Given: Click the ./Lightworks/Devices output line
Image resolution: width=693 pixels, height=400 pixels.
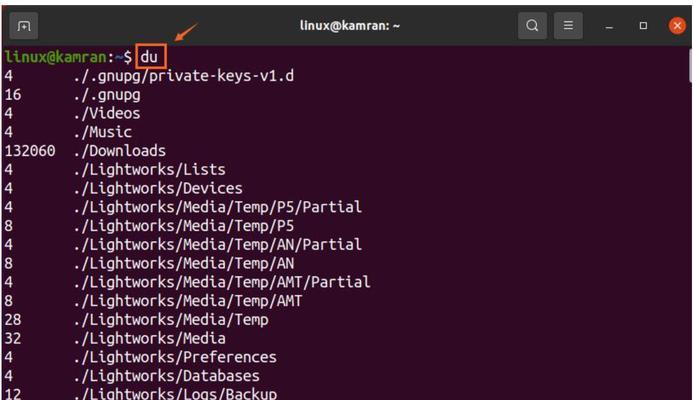Looking at the screenshot, I should 123,188.
